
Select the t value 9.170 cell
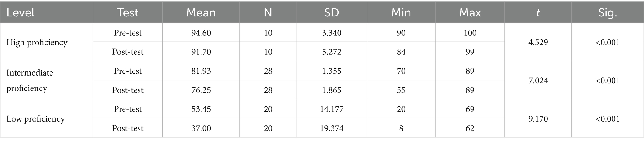(538, 119)
